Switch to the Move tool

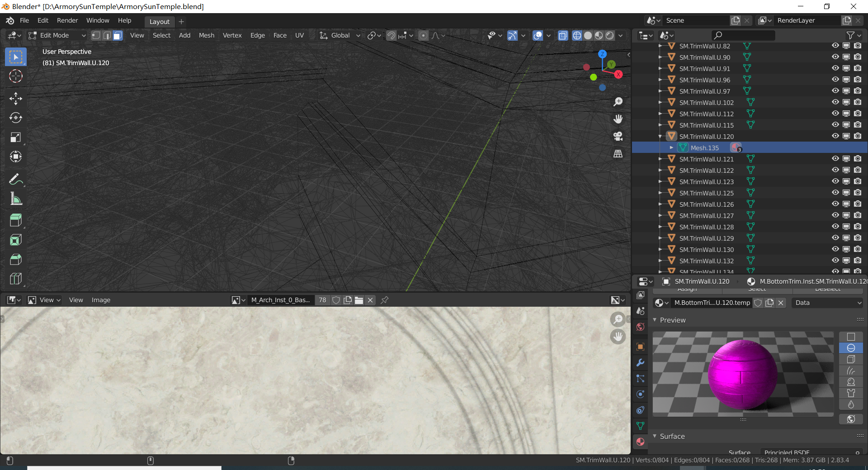tap(16, 99)
